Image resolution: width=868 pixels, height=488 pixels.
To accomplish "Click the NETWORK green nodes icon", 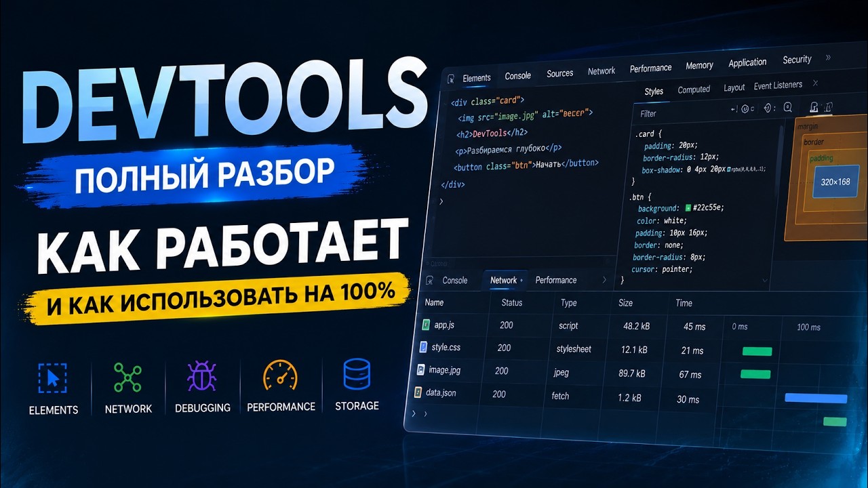I will pos(127,378).
